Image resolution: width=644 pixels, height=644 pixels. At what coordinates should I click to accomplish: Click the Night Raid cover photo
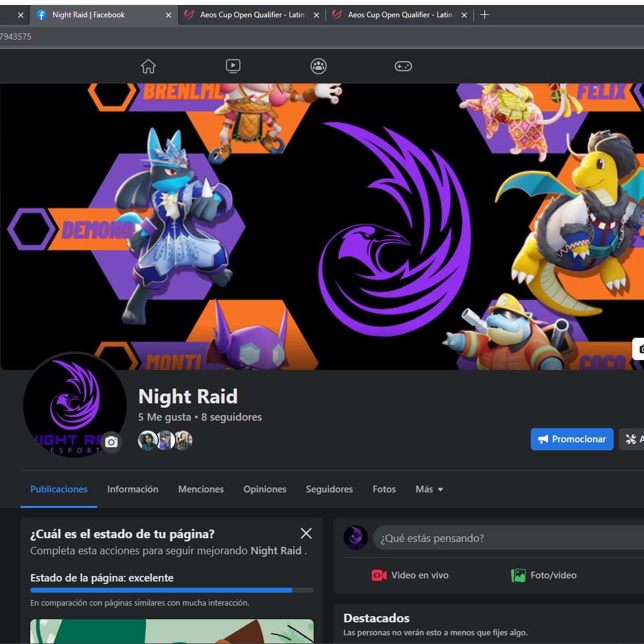[322, 226]
